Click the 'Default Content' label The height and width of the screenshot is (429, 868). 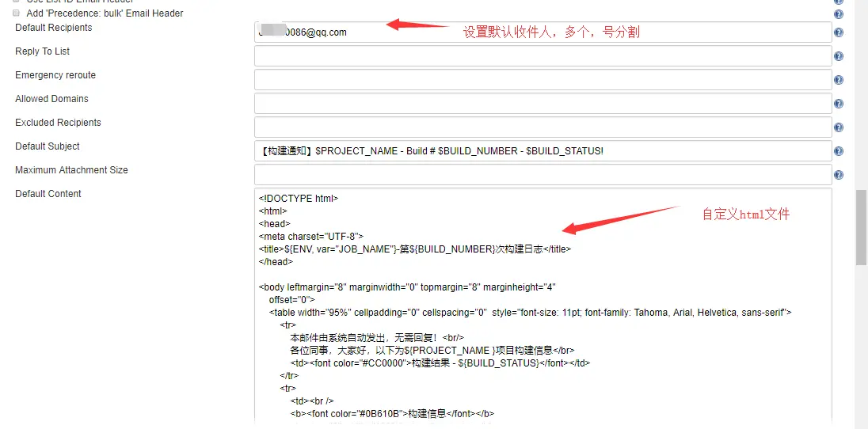pos(48,194)
